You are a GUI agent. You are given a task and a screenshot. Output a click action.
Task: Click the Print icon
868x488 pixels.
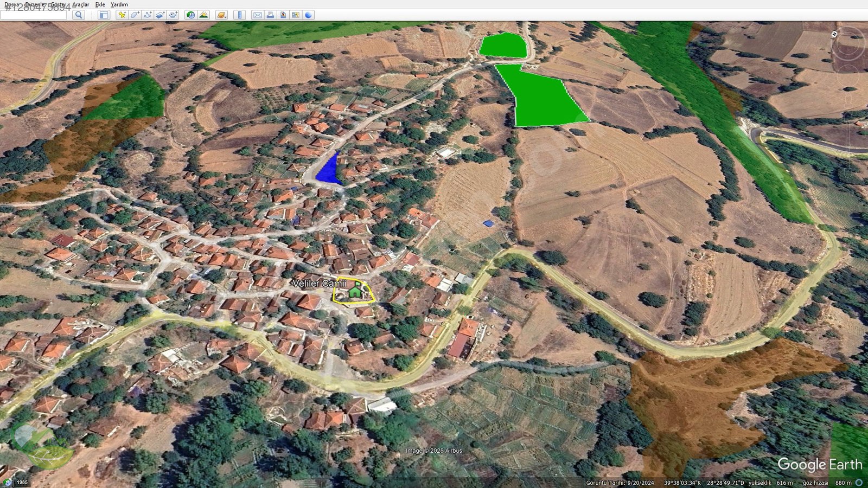pos(270,15)
